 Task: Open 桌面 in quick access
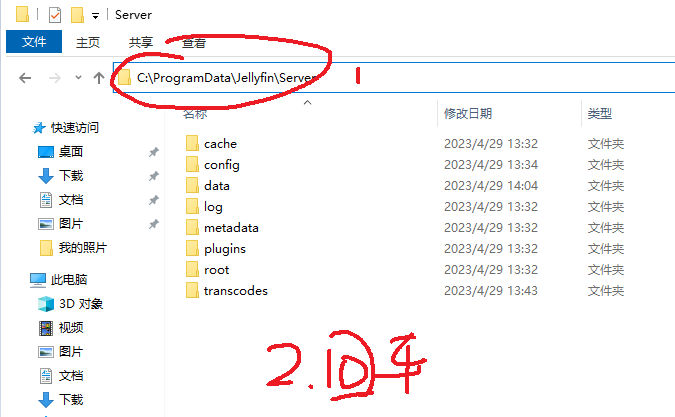click(71, 151)
